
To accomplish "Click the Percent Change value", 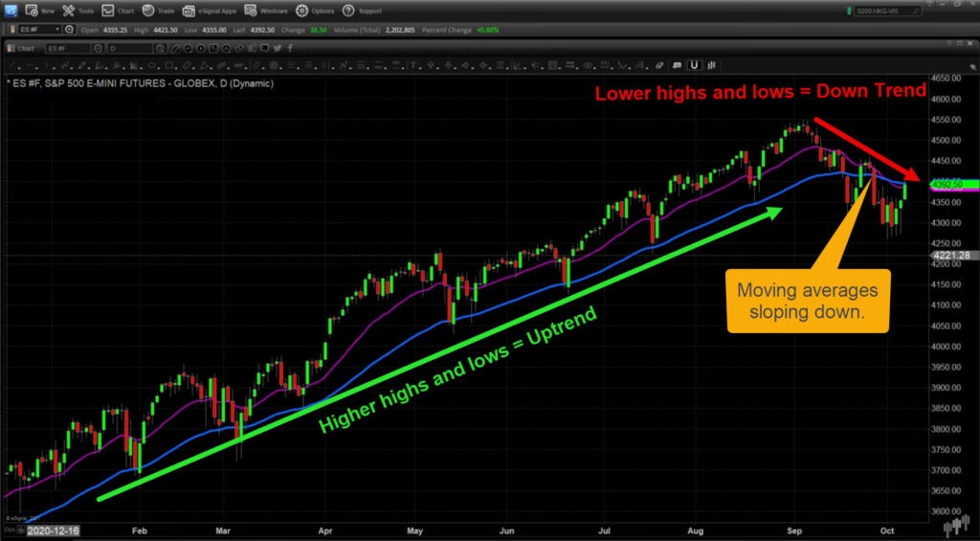I will (486, 30).
